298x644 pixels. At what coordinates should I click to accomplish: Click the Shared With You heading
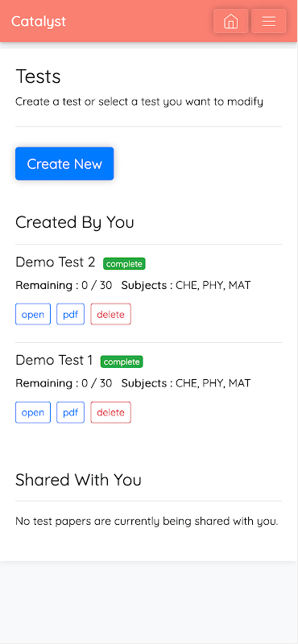[x=78, y=480]
